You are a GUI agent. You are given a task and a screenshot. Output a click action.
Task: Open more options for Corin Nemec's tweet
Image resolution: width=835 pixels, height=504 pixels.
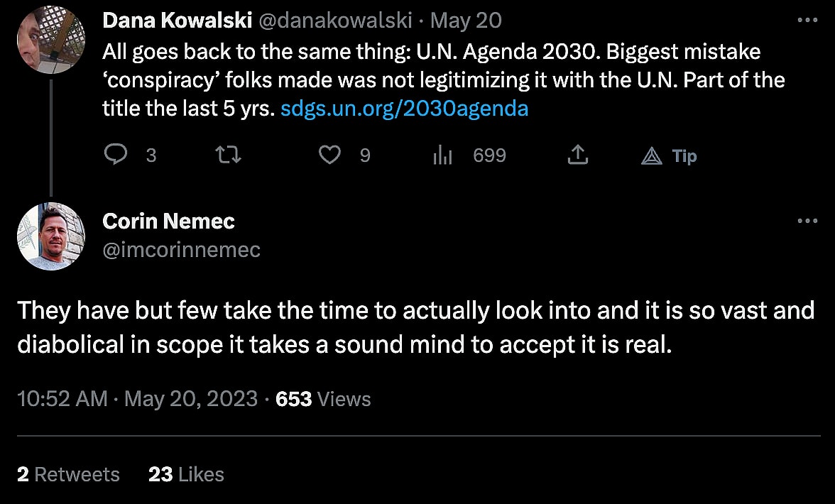tap(807, 221)
